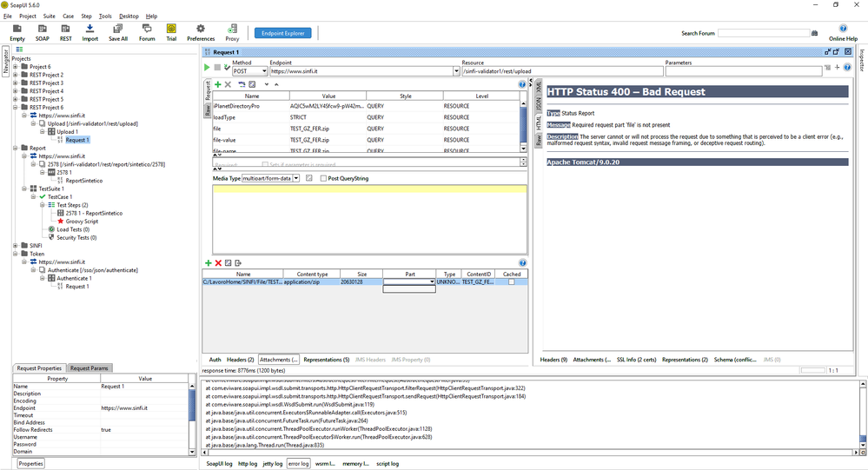Open the Tools menu

point(105,17)
